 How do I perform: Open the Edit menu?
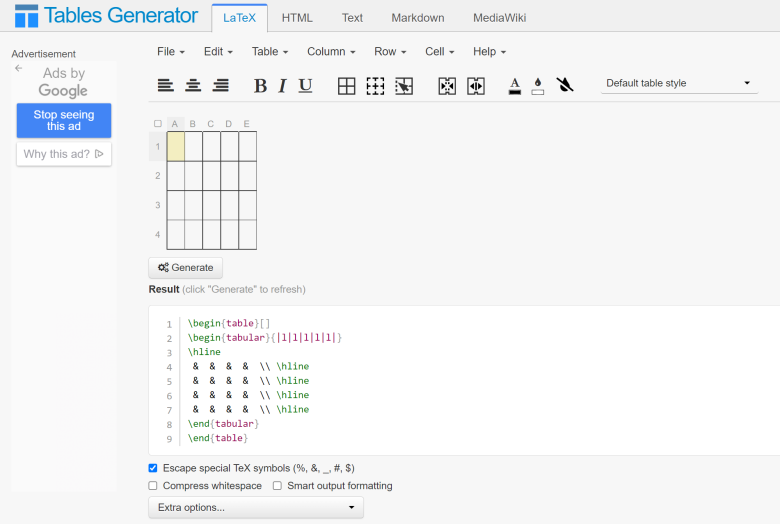coord(218,52)
